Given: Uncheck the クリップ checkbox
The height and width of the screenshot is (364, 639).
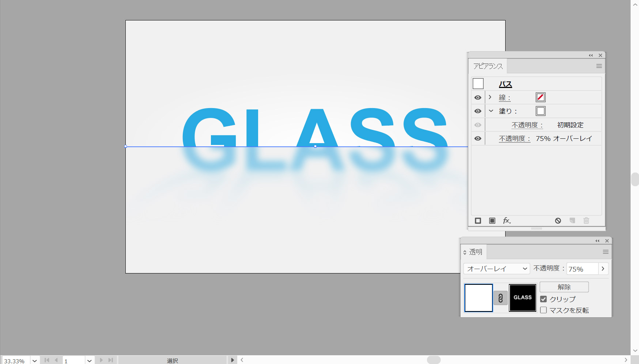Looking at the screenshot, I should 544,299.
